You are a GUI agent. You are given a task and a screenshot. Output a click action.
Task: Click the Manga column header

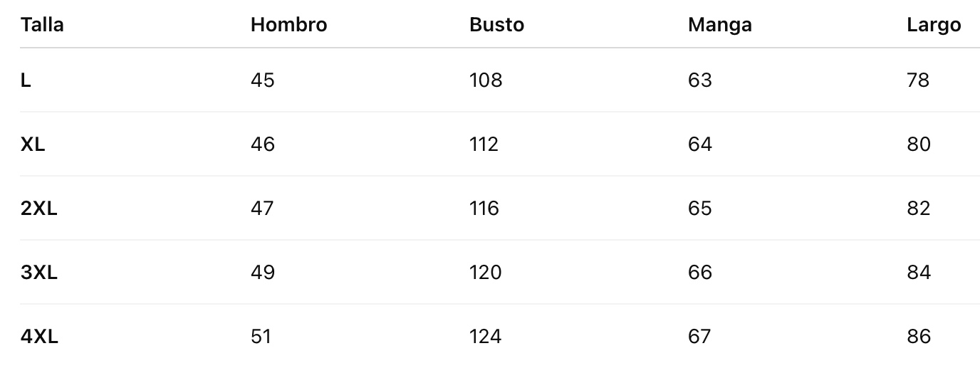pos(719,25)
